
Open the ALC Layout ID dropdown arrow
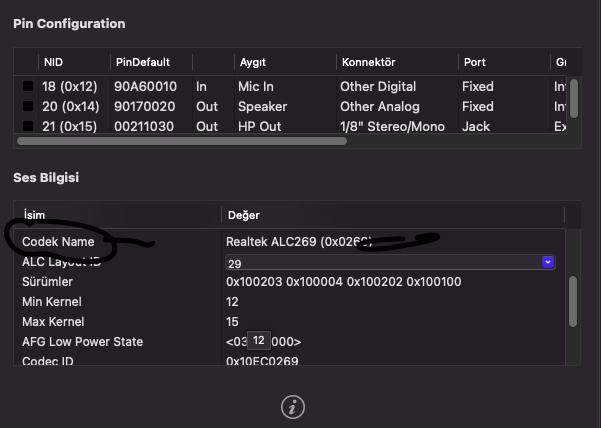[547, 262]
